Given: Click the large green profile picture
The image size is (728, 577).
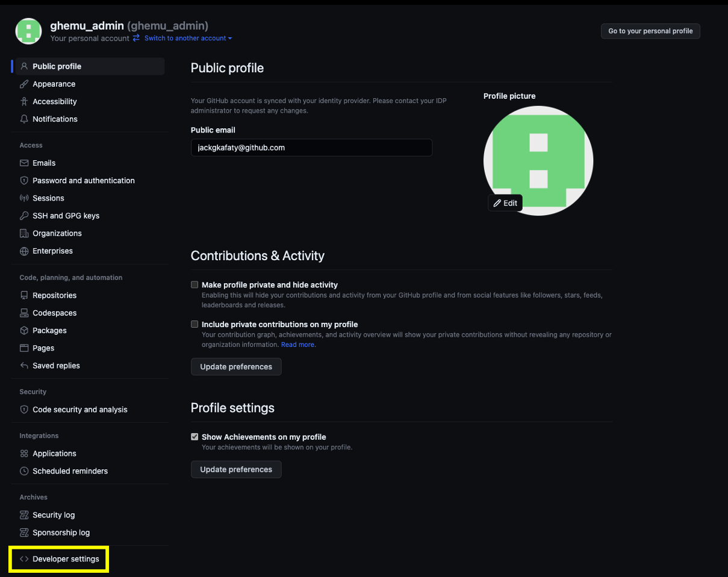Looking at the screenshot, I should pyautogui.click(x=538, y=161).
